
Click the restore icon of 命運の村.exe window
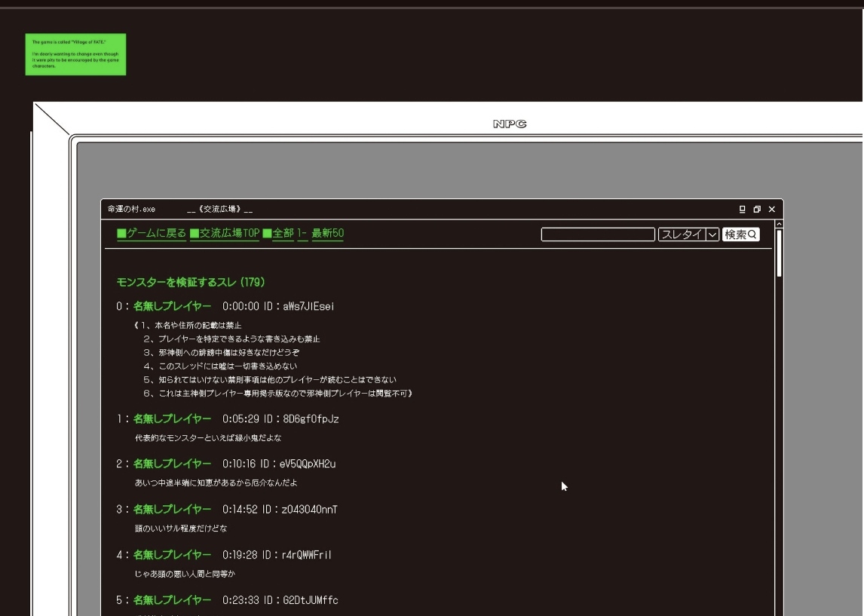click(757, 210)
